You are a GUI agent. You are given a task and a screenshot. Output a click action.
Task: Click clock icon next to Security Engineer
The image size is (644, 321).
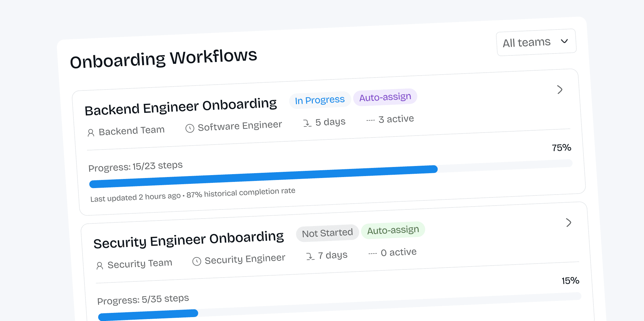pos(197,261)
